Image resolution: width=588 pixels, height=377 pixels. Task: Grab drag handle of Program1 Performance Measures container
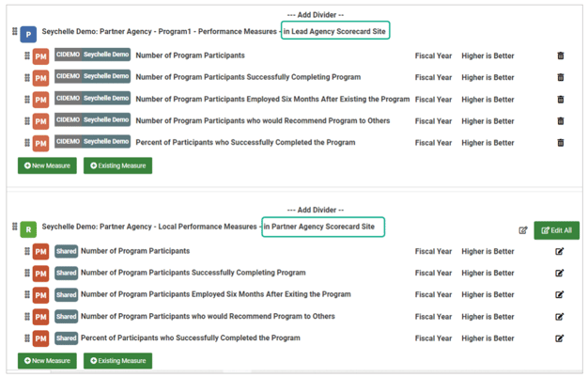pos(14,32)
